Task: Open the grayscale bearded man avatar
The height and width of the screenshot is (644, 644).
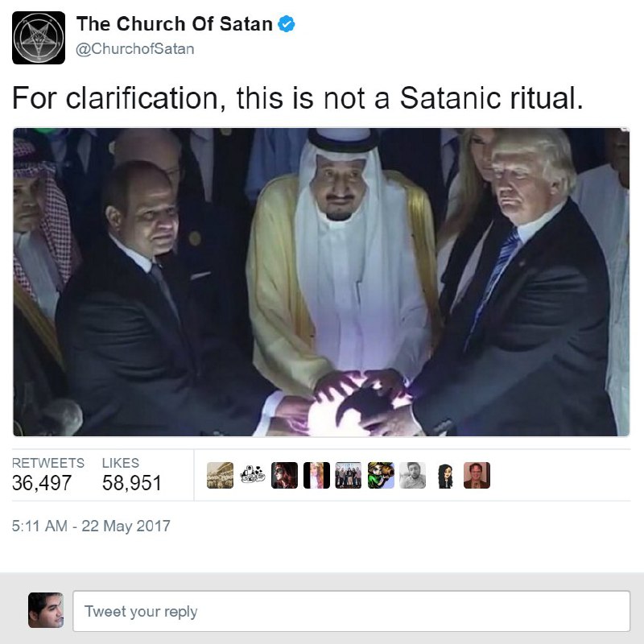Action: point(413,475)
